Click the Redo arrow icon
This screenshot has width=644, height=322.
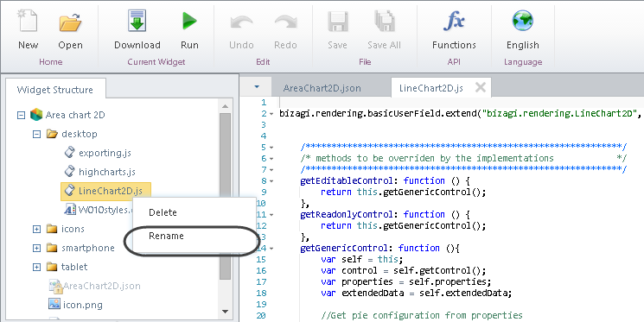(x=285, y=22)
